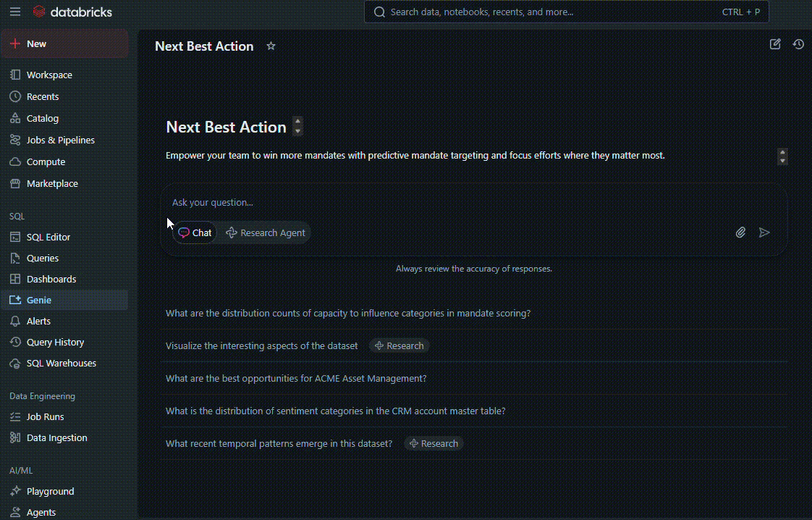Screen dimensions: 812x520
Task: Open the hamburger menu icon
Action: [15, 12]
